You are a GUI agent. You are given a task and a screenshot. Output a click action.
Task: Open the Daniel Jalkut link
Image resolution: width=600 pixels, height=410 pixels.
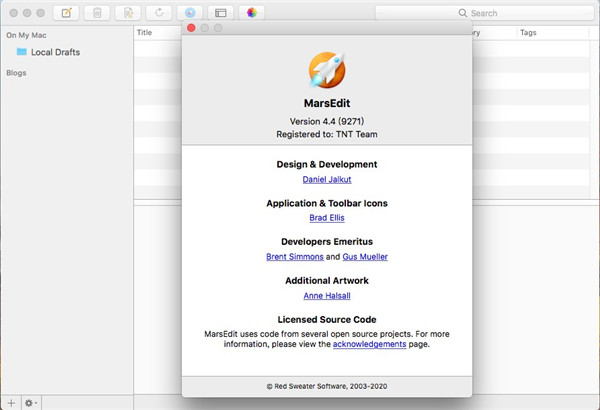327,180
